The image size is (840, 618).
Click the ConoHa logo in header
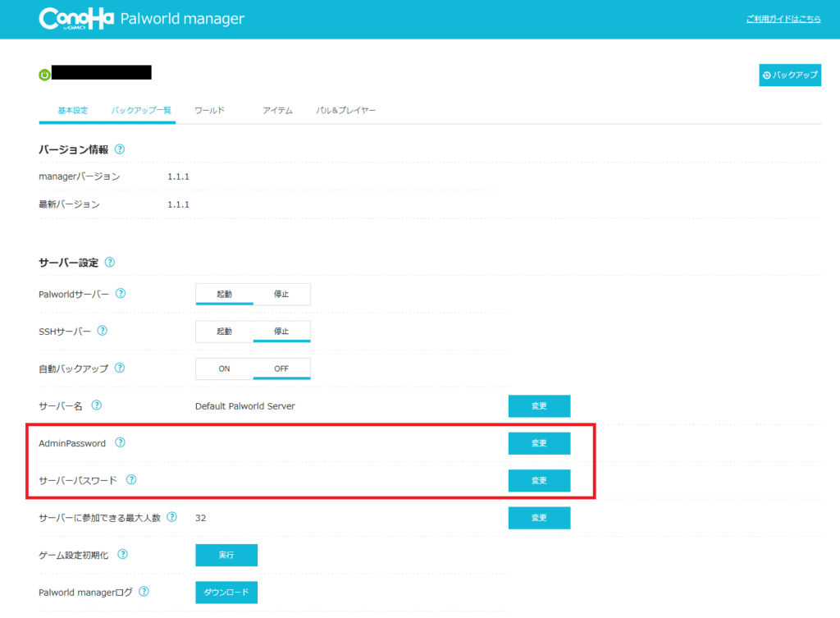[x=76, y=19]
